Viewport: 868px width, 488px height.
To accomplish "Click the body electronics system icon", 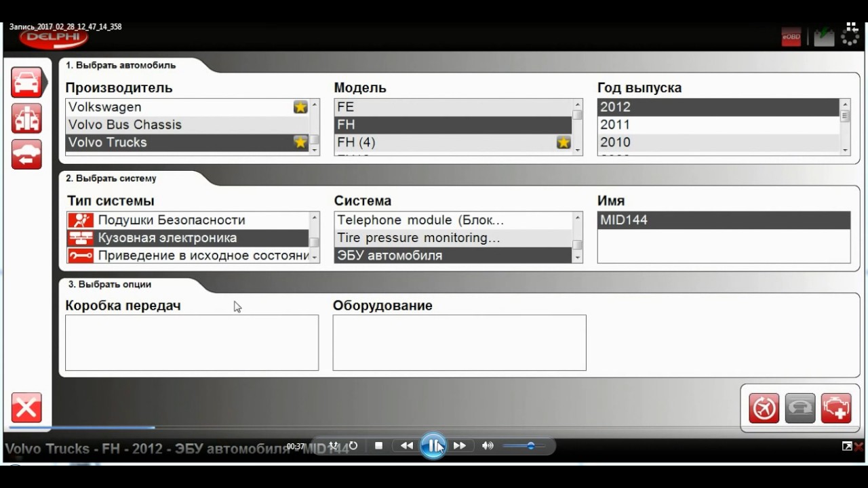I will pos(81,238).
